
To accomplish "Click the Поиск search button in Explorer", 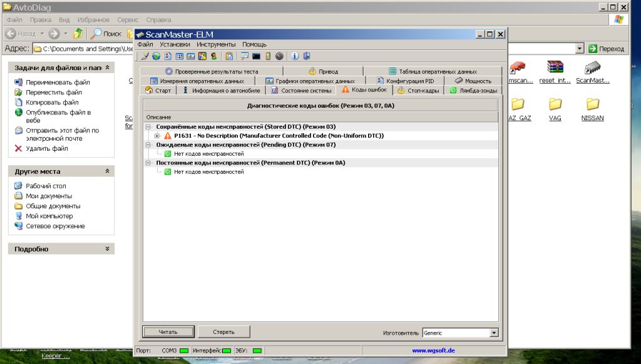I will point(106,34).
